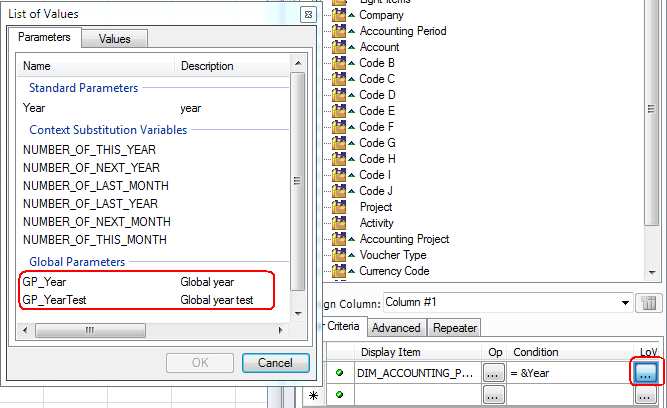Click green status dot in the new-row line
Viewport: 667px width, 408px height.
[x=339, y=395]
